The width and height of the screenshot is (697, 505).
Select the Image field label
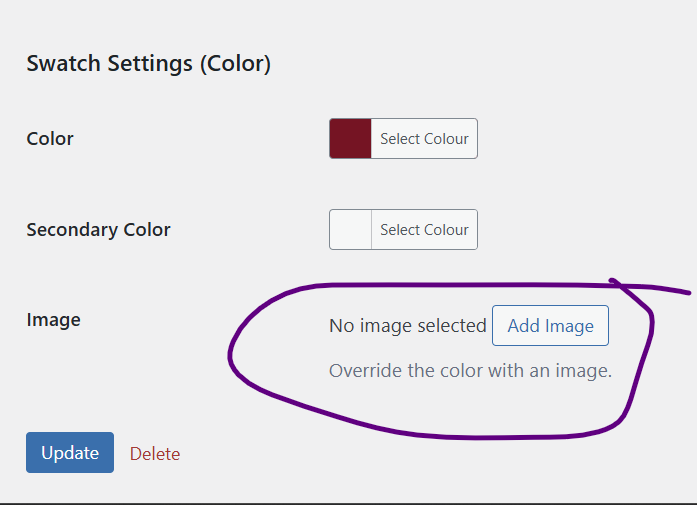pos(54,320)
